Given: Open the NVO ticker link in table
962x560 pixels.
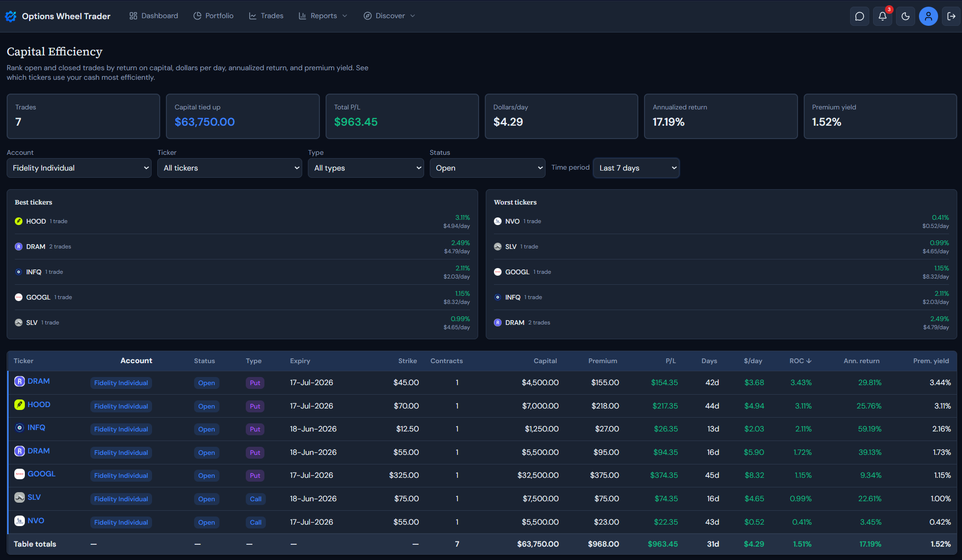Looking at the screenshot, I should (x=36, y=521).
